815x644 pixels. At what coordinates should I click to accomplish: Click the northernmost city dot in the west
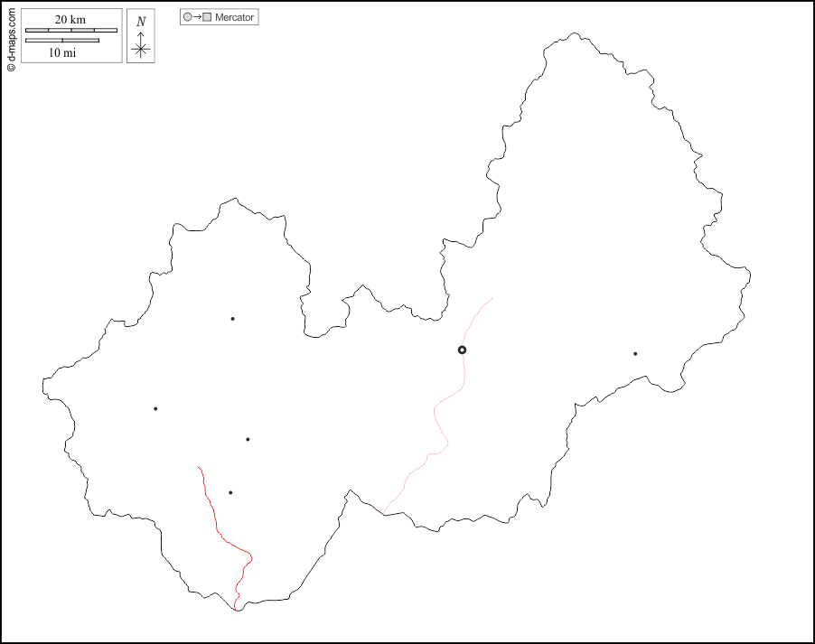tap(232, 318)
